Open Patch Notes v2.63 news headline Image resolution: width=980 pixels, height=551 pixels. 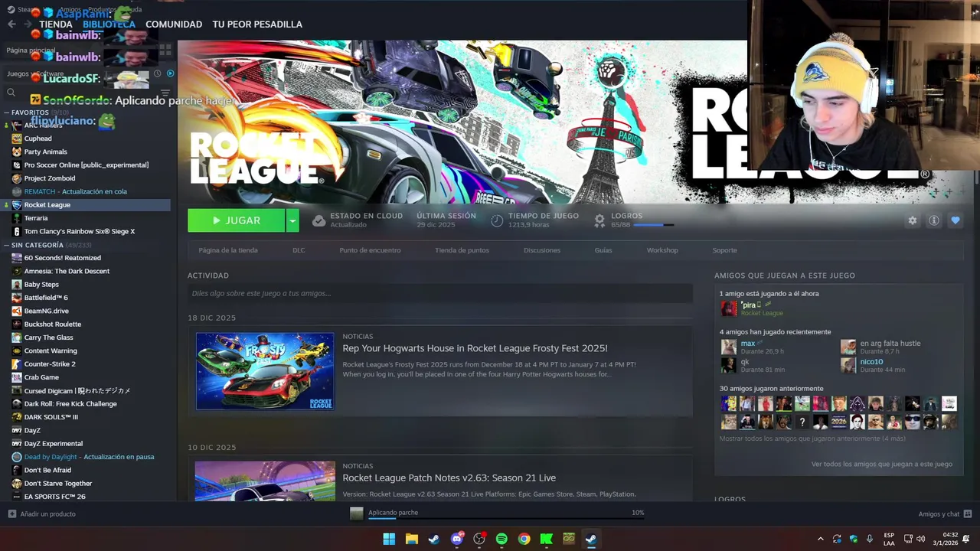[449, 478]
